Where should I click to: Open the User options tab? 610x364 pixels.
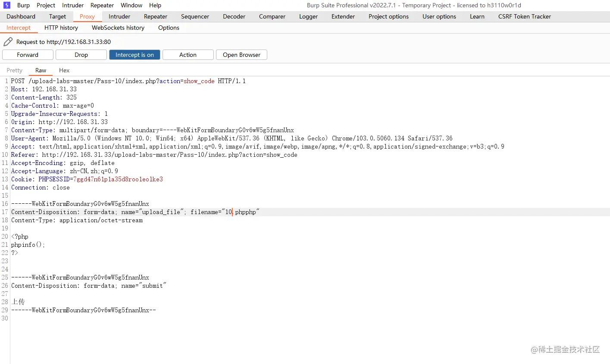[x=439, y=16]
